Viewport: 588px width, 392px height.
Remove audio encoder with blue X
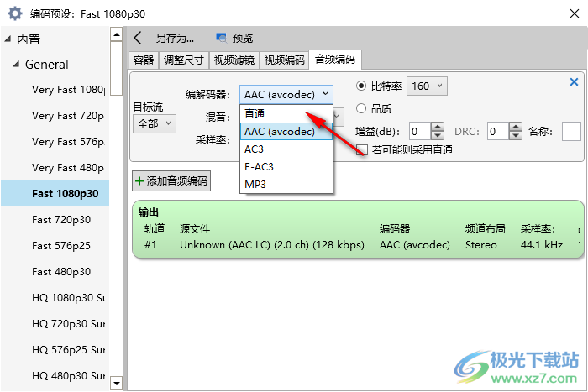click(x=574, y=81)
